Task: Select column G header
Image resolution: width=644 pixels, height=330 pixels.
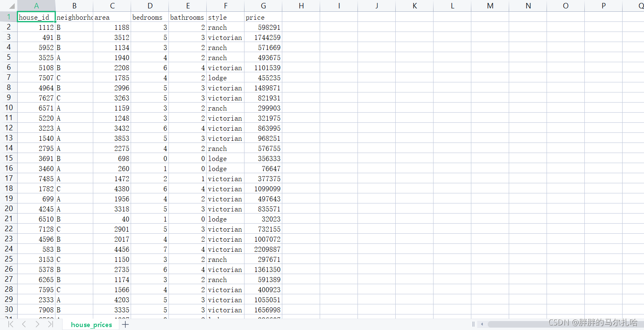Action: pyautogui.click(x=263, y=6)
